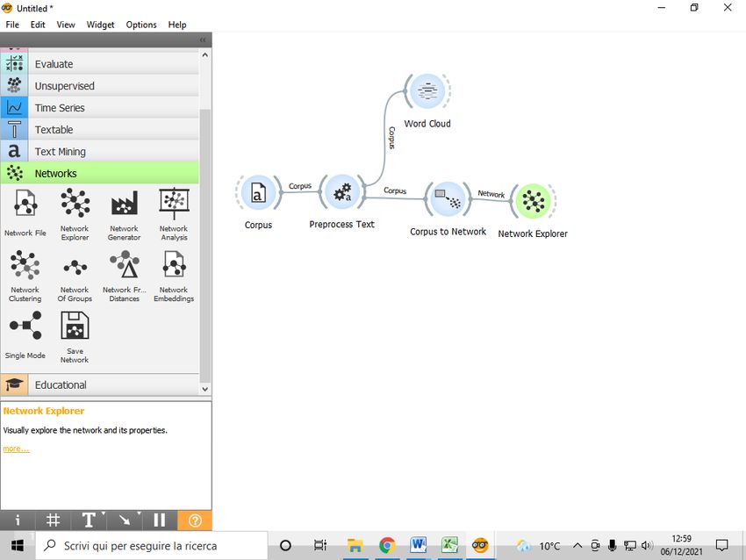Open the clock showing 12:59
Image resolution: width=746 pixels, height=560 pixels.
point(681,545)
